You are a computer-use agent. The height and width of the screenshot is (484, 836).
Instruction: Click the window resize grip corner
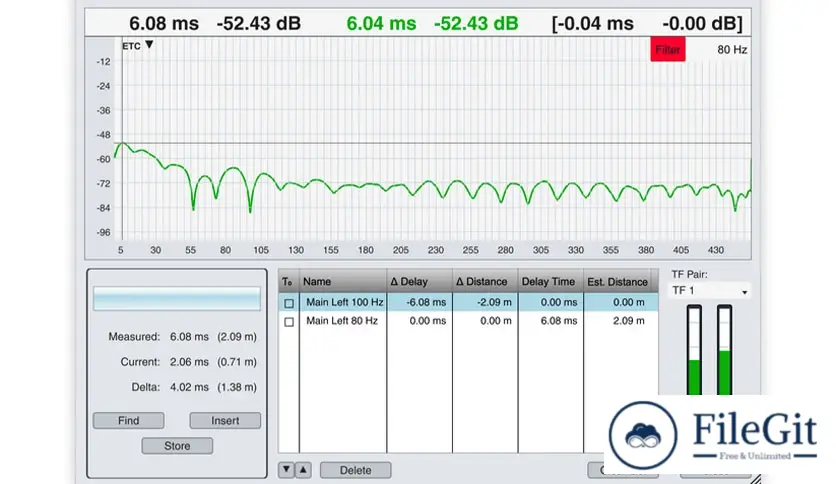click(756, 479)
